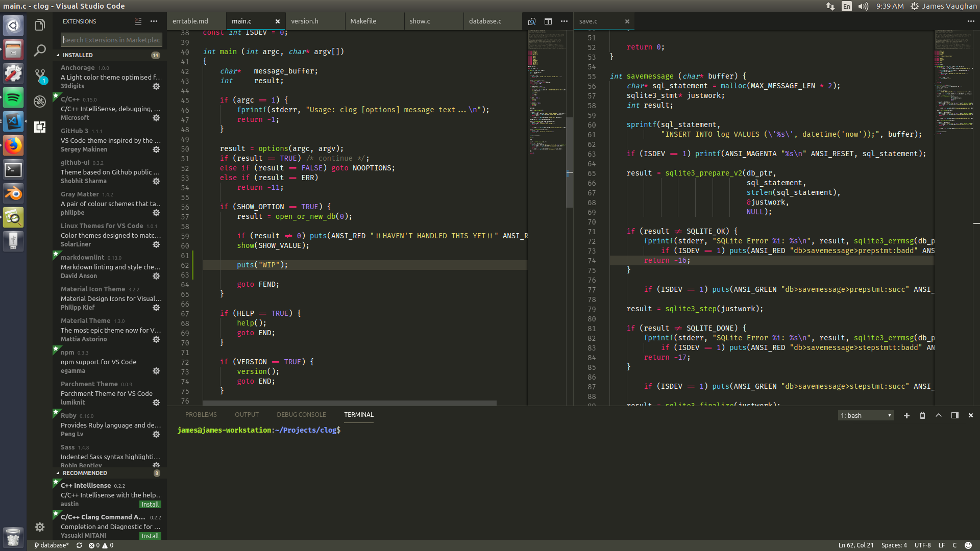Open the Search view in the activity bar
The width and height of the screenshot is (980, 551).
[x=39, y=50]
